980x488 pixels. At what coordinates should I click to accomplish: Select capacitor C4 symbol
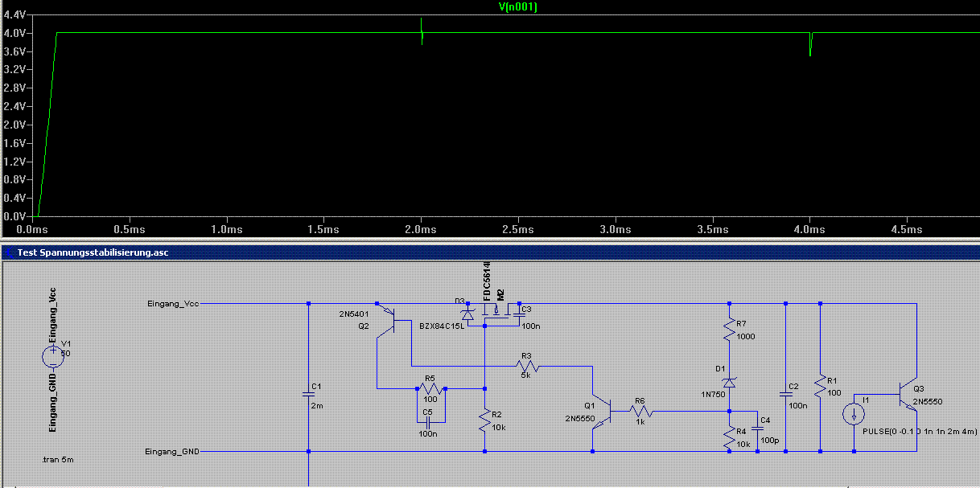tap(757, 430)
